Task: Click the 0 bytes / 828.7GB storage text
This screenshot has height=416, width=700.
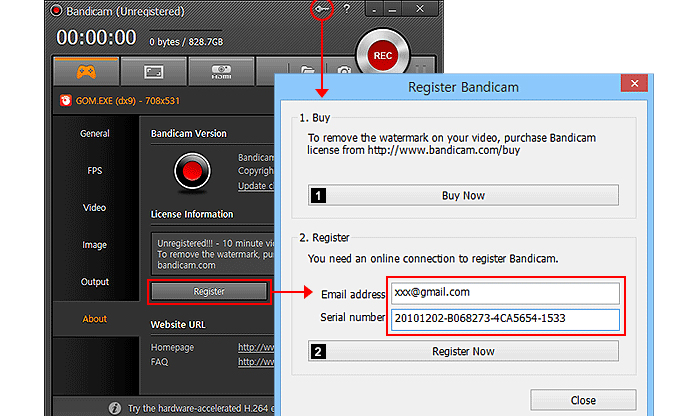Action: click(x=186, y=42)
